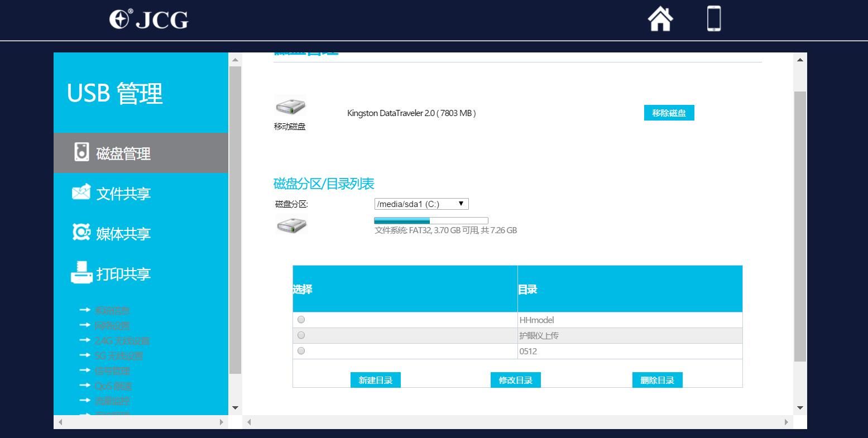The height and width of the screenshot is (438, 868).
Task: Click the 目录 table column header
Action: click(527, 289)
